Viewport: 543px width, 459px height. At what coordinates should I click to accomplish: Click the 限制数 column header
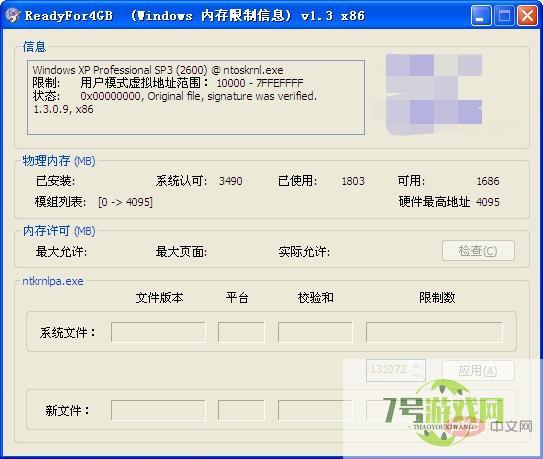click(437, 298)
